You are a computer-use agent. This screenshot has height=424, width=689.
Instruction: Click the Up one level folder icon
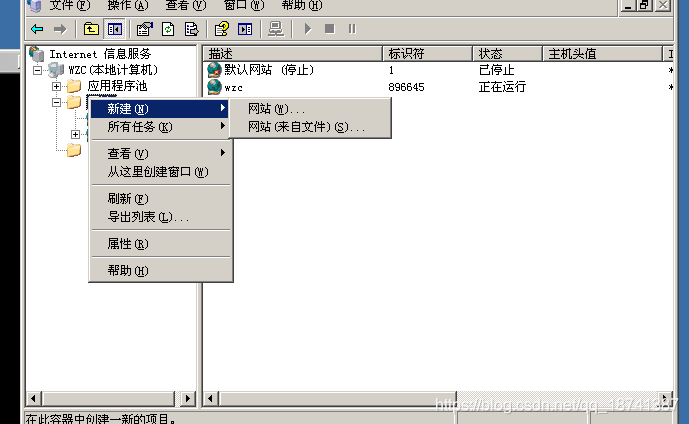91,29
